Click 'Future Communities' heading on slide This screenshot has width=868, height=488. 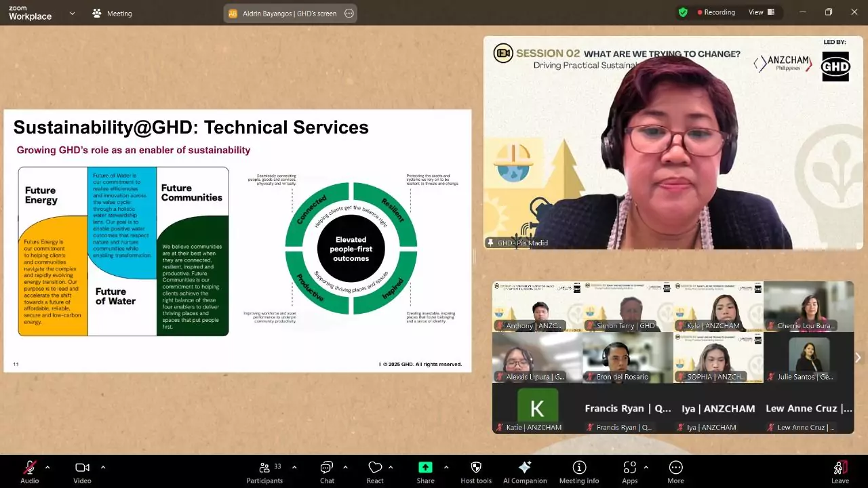tap(191, 192)
